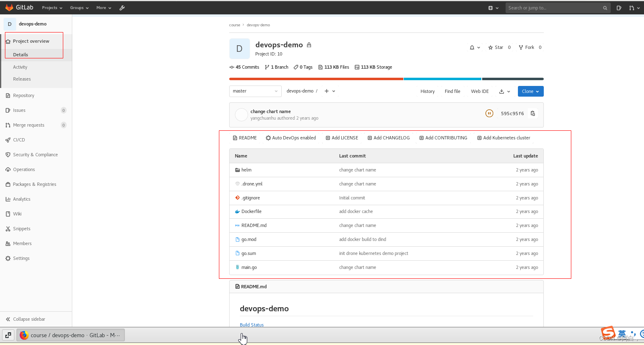Expand the More menu
The width and height of the screenshot is (644, 345).
click(x=104, y=8)
